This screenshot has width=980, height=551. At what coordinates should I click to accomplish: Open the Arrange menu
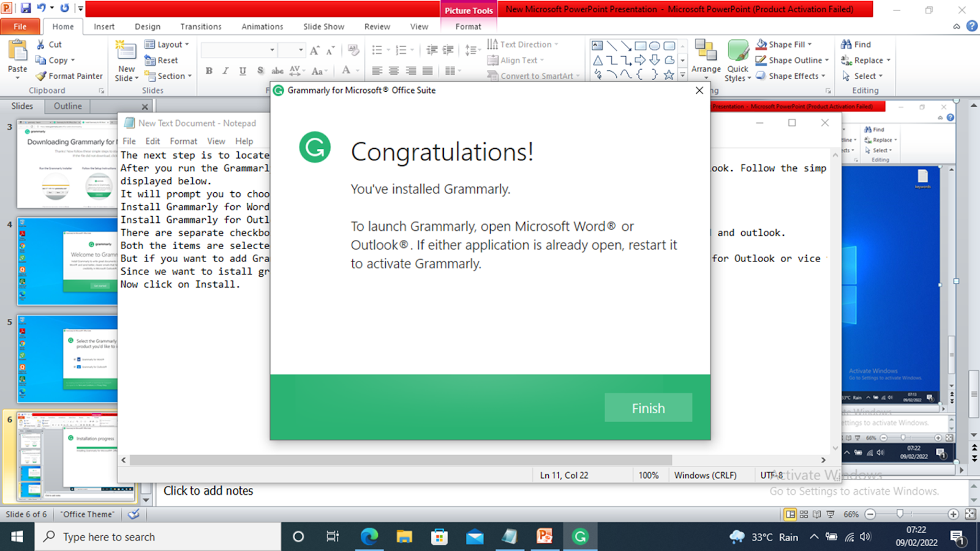[706, 59]
